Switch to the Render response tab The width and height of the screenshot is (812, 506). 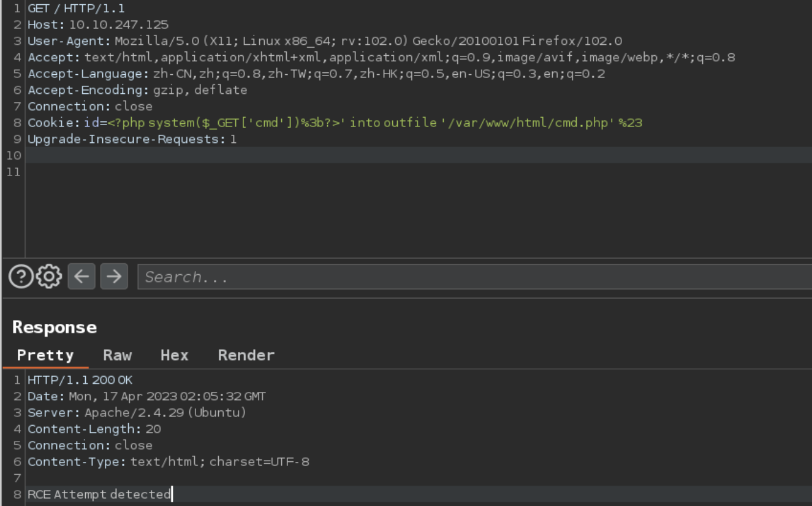246,355
